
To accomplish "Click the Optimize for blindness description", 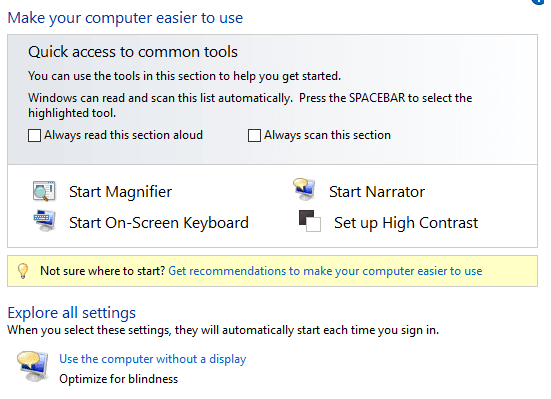I will point(118,379).
